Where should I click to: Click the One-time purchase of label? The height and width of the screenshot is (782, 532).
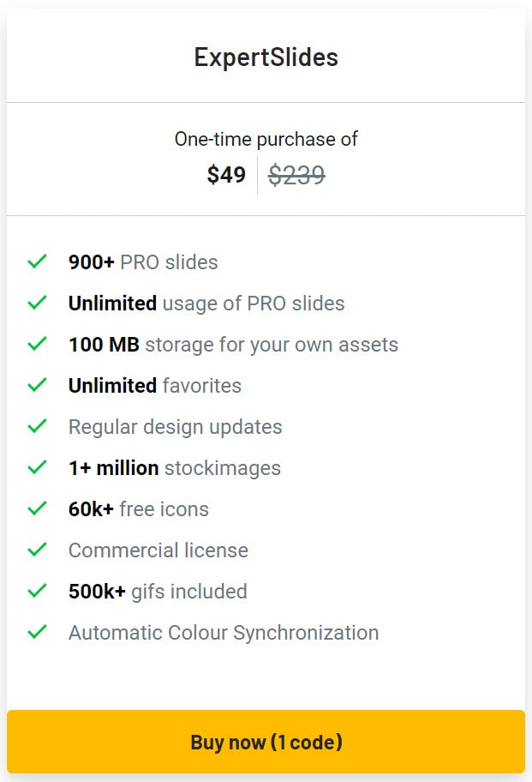tap(266, 138)
